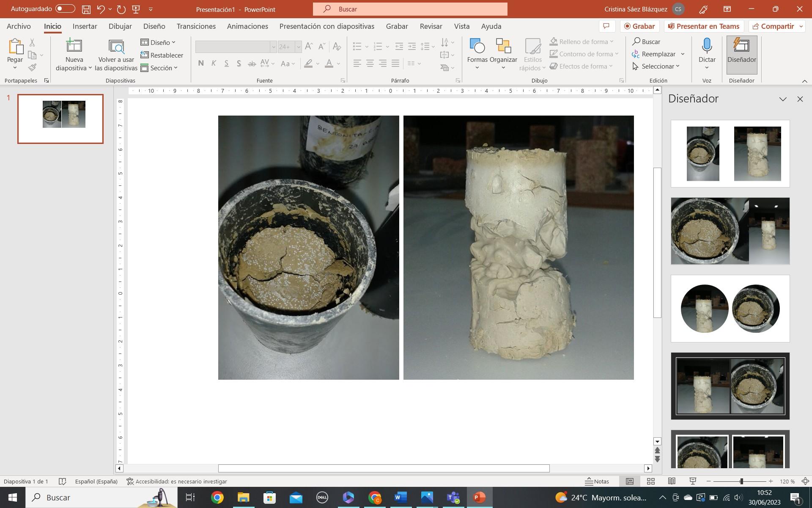Click the Diseñador ribbon icon

pos(741,46)
